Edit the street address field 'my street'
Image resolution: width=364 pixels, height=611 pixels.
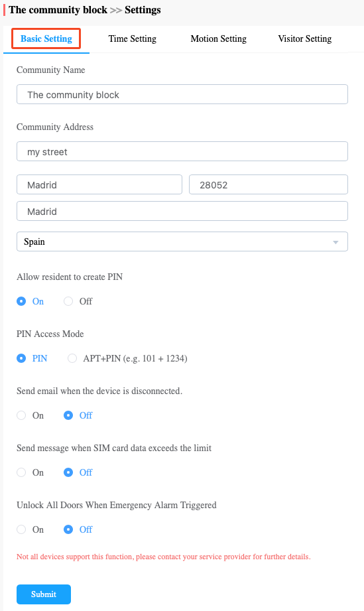[x=182, y=151]
